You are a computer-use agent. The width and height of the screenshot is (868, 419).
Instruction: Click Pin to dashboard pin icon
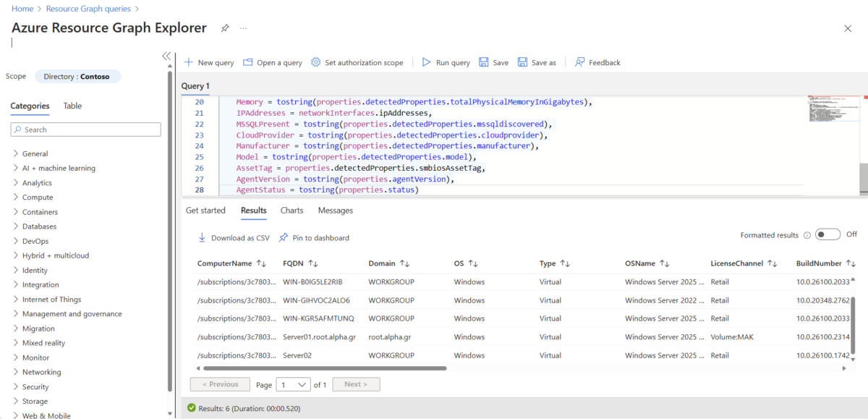[284, 237]
